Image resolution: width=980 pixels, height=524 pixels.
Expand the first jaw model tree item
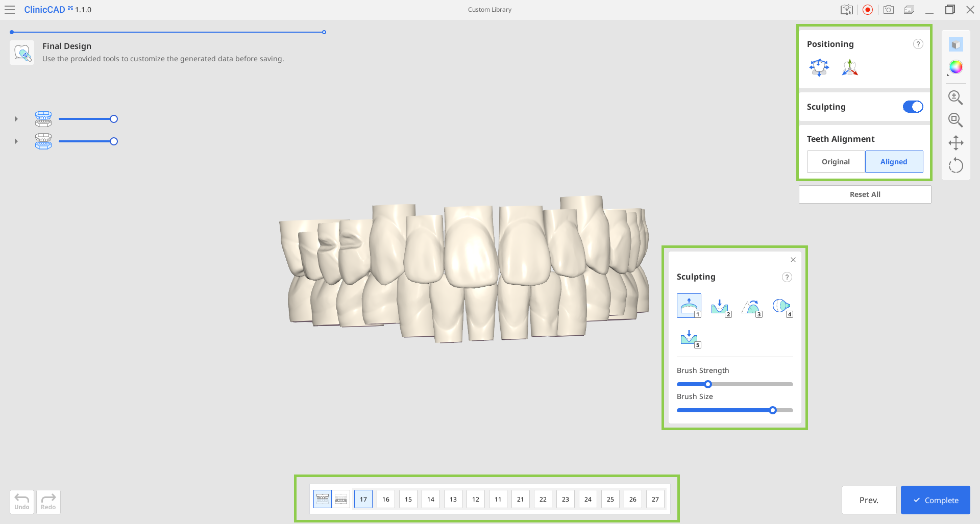[16, 119]
